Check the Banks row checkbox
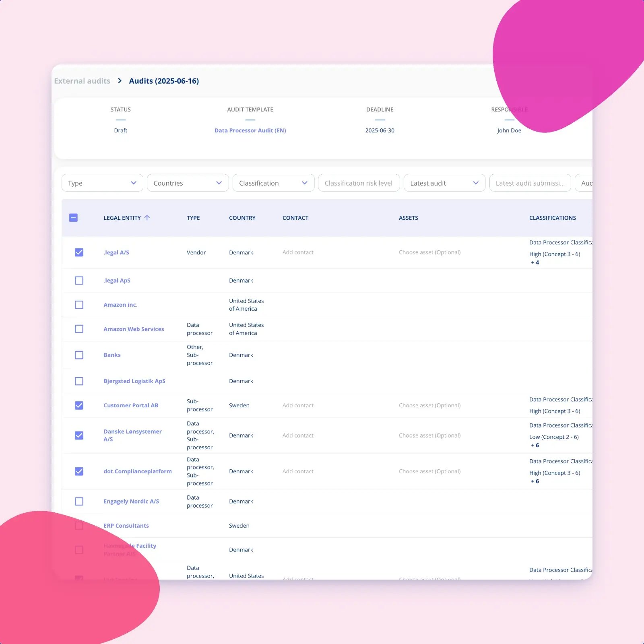644x644 pixels. point(79,355)
